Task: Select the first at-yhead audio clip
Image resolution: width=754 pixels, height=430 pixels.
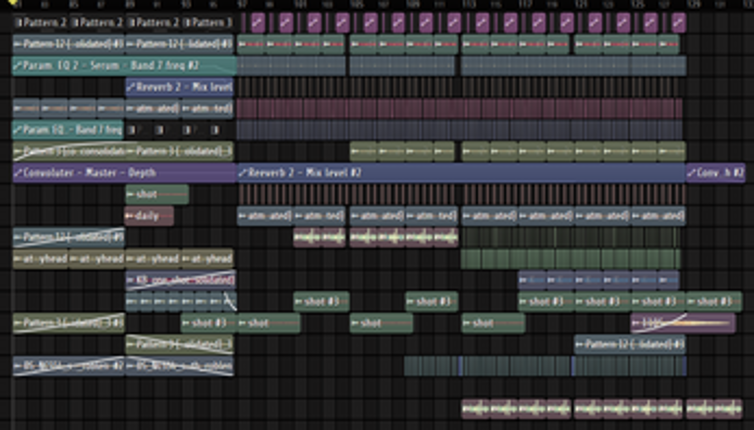Action: click(x=40, y=259)
